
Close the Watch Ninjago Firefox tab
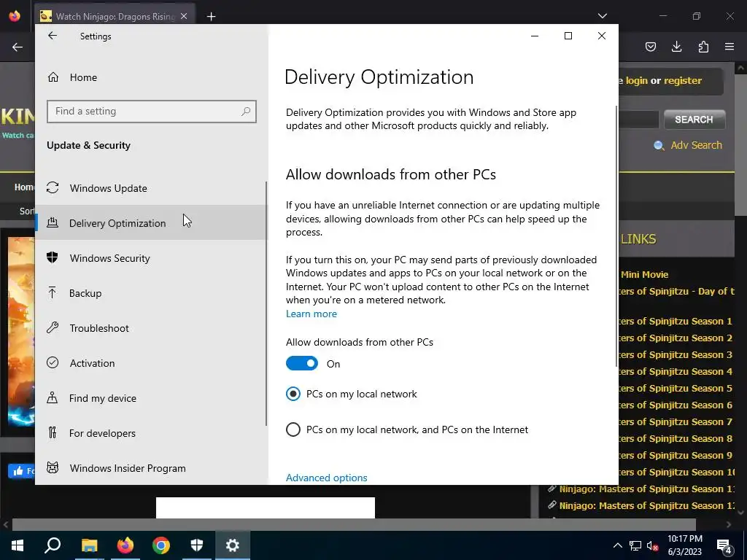[184, 16]
